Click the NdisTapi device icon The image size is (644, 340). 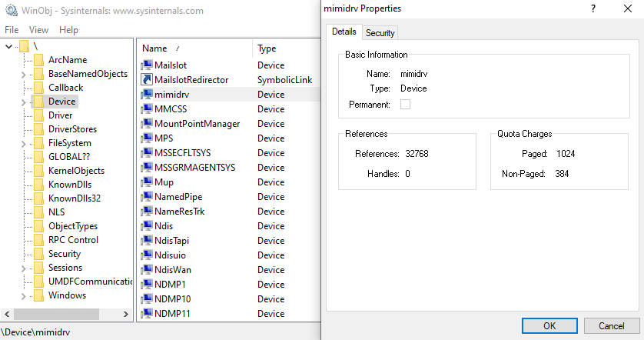147,240
